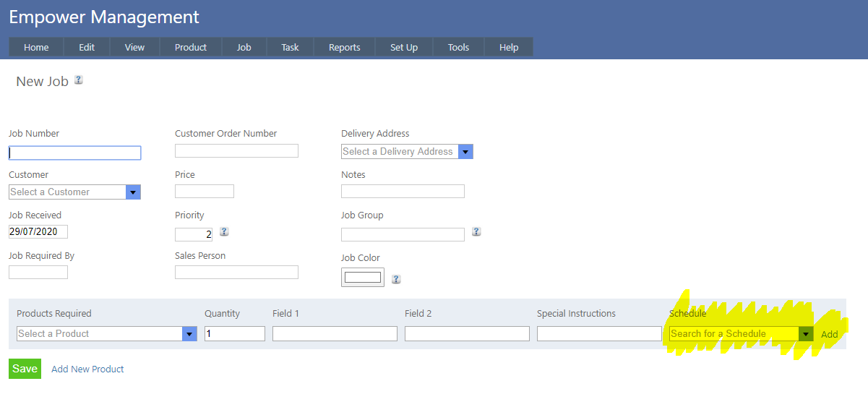The height and width of the screenshot is (402, 868).
Task: Click help icon next to New Job title
Action: click(x=79, y=80)
